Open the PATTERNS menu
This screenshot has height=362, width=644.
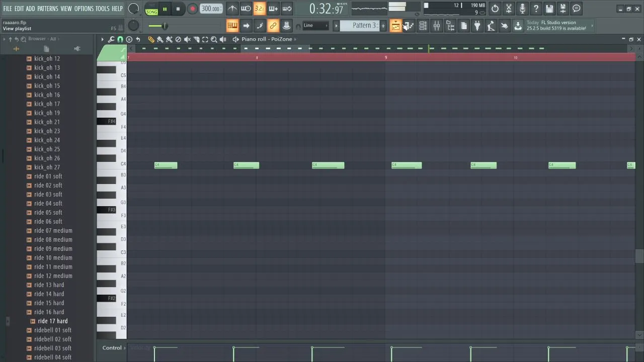click(x=48, y=9)
